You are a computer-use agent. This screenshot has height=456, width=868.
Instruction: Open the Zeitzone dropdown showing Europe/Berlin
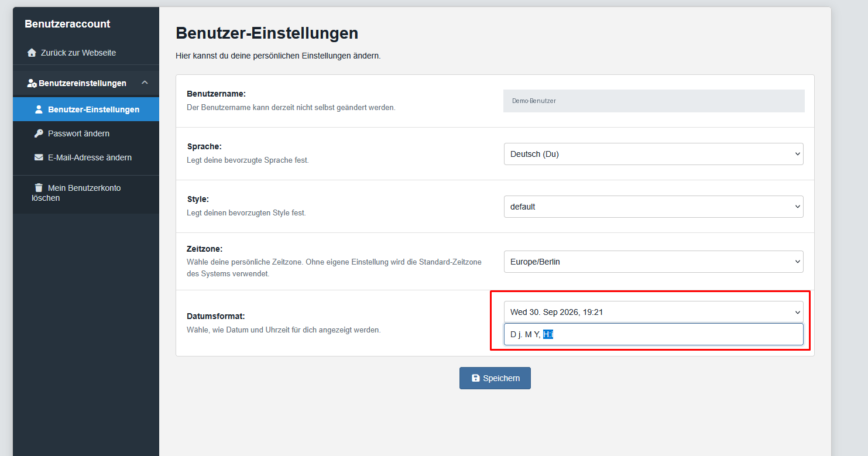pyautogui.click(x=653, y=262)
